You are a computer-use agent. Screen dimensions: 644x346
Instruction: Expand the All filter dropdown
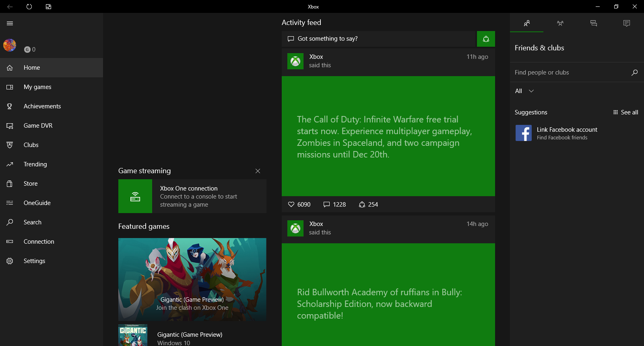pyautogui.click(x=524, y=91)
